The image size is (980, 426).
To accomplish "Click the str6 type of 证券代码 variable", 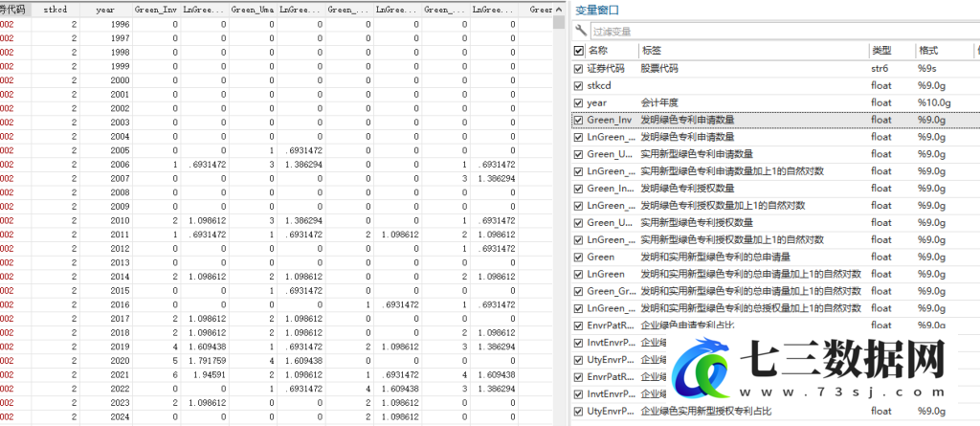I will (880, 68).
